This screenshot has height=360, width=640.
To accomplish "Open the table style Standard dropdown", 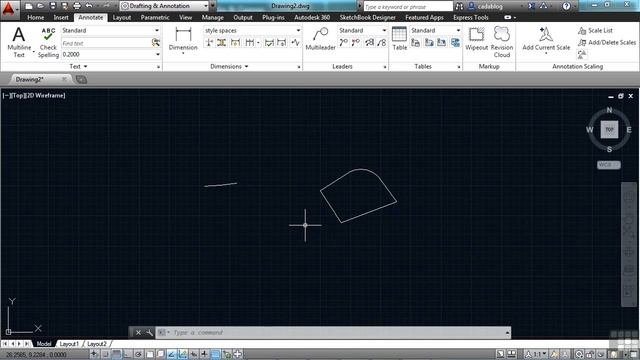I will pos(458,31).
